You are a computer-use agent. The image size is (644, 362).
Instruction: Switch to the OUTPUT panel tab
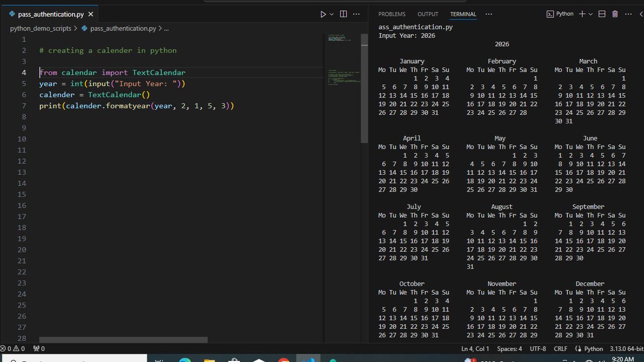[x=428, y=14]
